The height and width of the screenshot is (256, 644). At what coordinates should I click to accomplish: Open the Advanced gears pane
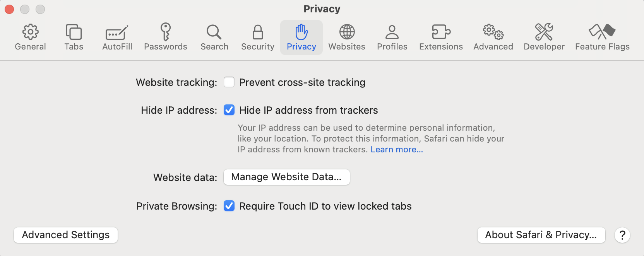pyautogui.click(x=493, y=32)
